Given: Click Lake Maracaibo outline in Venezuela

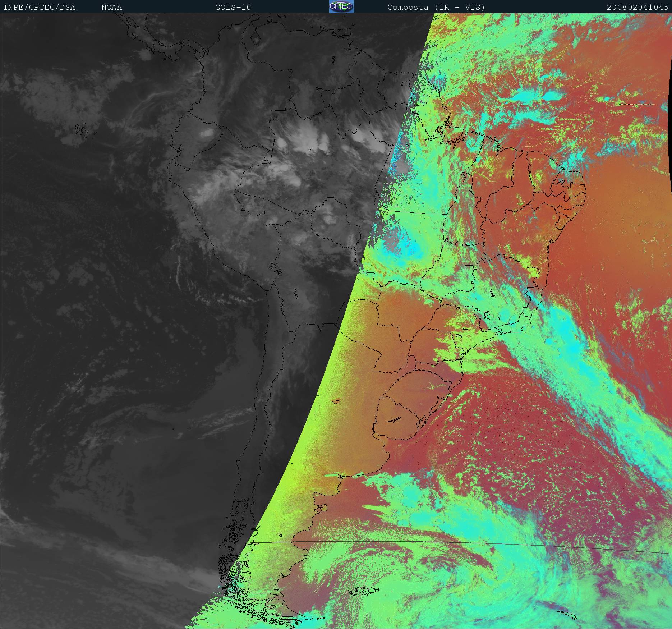Looking at the screenshot, I should coord(256,37).
